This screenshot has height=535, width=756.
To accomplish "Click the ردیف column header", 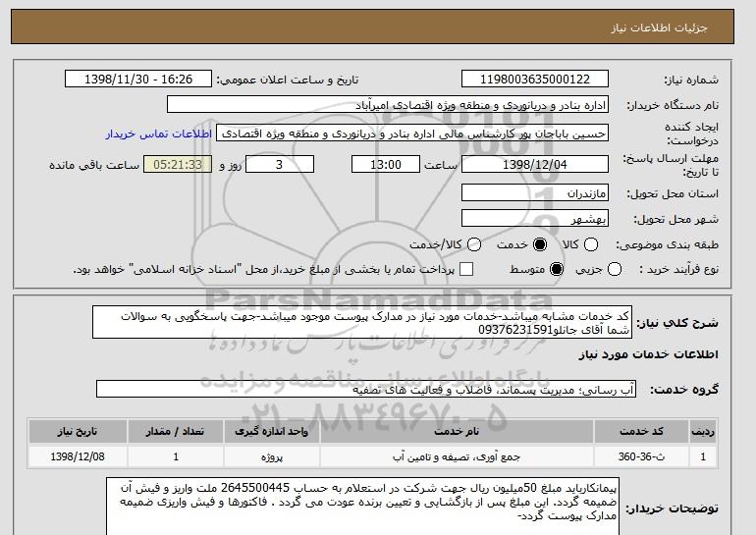I will 703,431.
